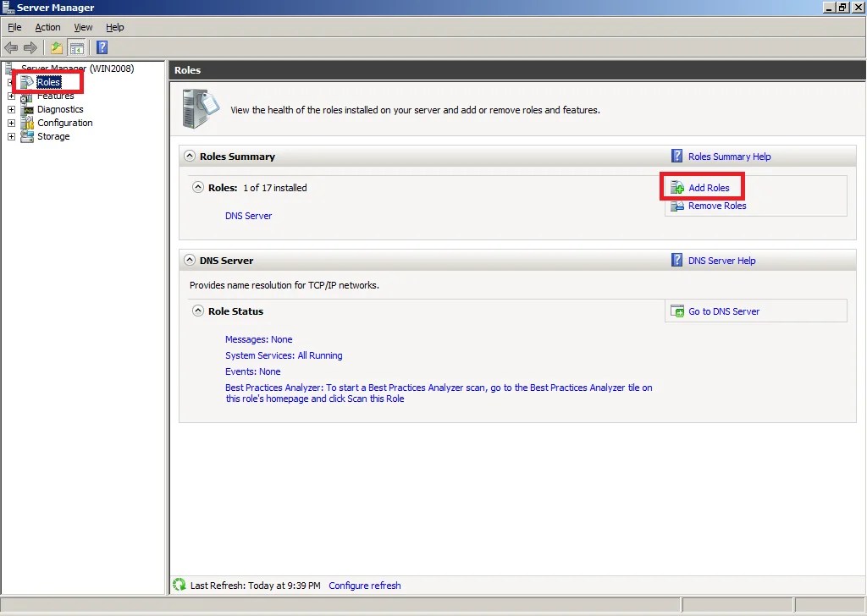Click the Features node icon in tree

click(26, 96)
